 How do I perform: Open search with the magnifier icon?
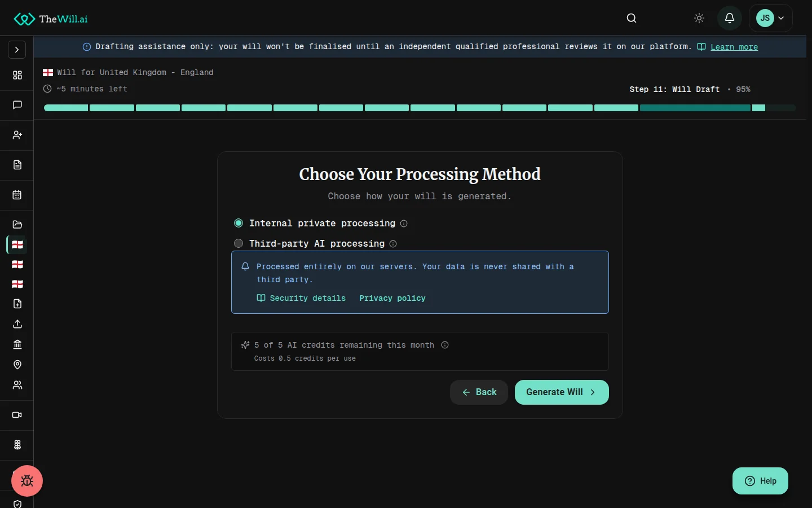click(632, 18)
